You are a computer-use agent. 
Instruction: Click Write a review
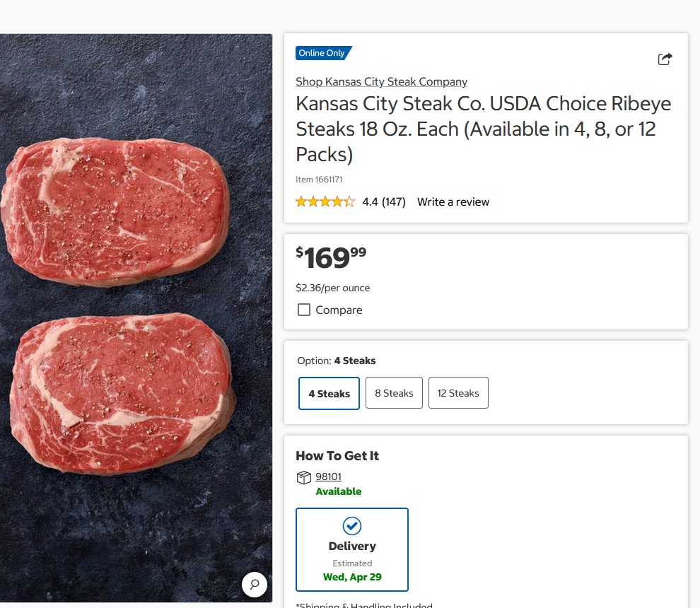(x=453, y=202)
